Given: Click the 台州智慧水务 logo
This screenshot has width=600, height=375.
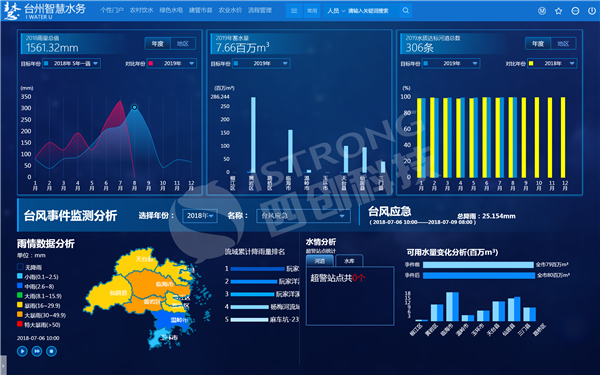Looking at the screenshot, I should pos(45,11).
